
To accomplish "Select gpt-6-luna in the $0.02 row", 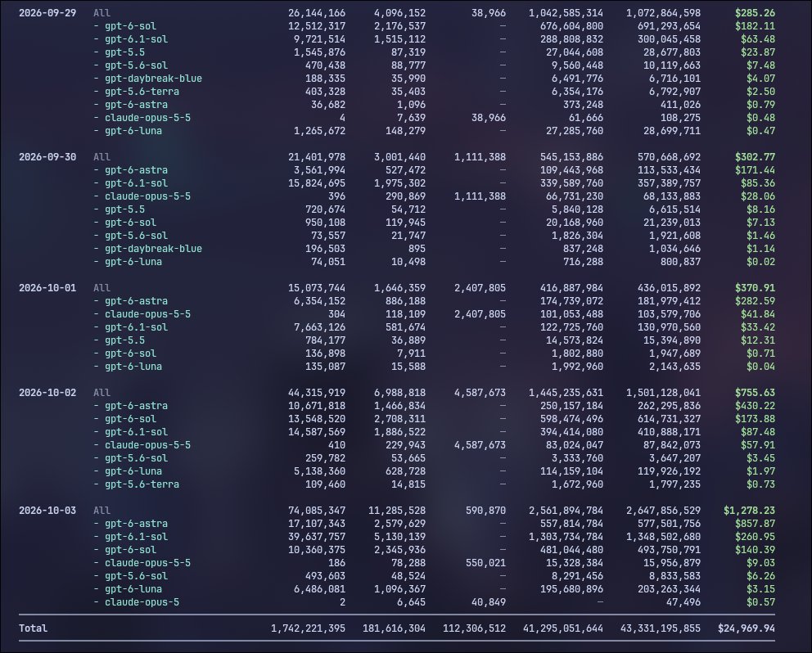I will click(x=133, y=262).
